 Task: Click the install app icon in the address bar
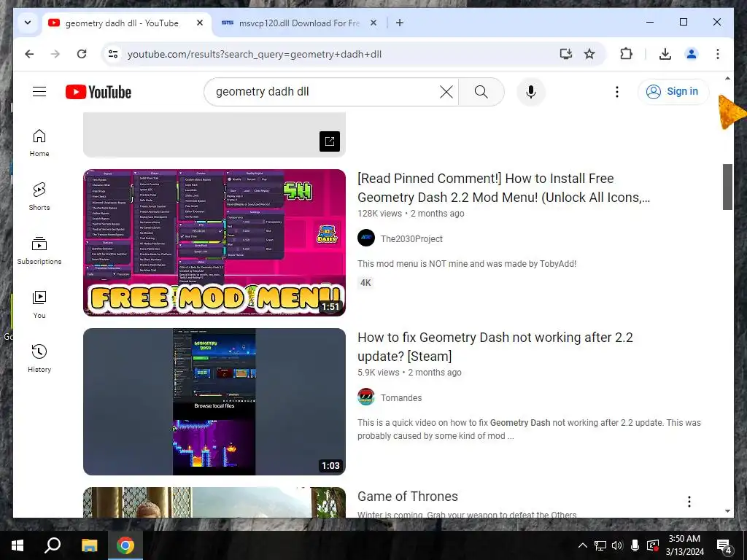point(566,54)
